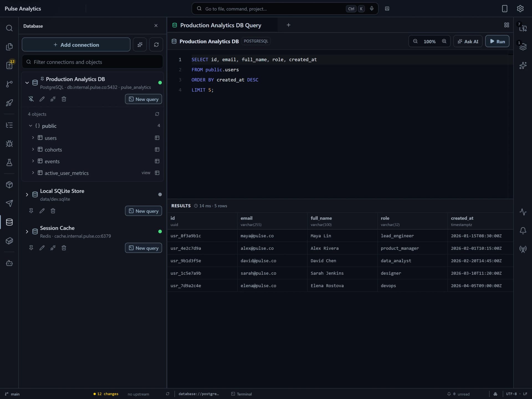Focus the Go to file, command search box

point(285,9)
